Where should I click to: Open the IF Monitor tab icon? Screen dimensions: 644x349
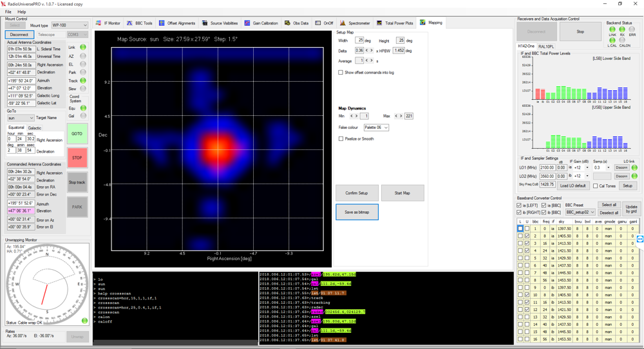[x=99, y=23]
